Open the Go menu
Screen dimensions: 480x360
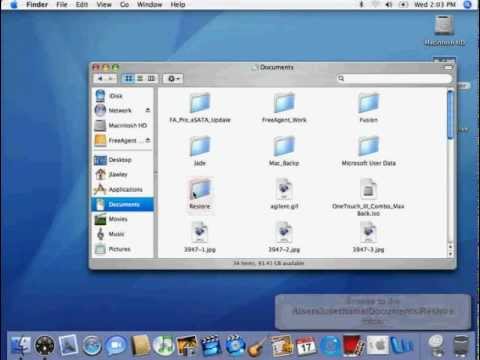124,5
